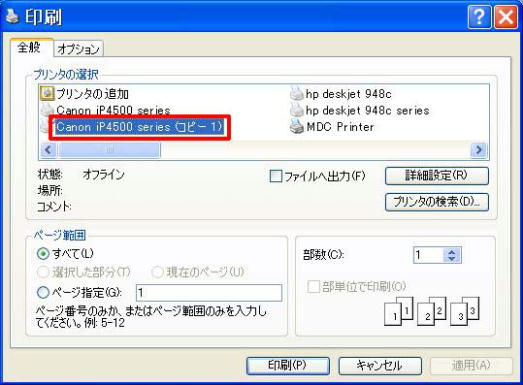The height and width of the screenshot is (385, 523).
Task: Select the hp deskjet 948c name
Action: click(x=348, y=94)
